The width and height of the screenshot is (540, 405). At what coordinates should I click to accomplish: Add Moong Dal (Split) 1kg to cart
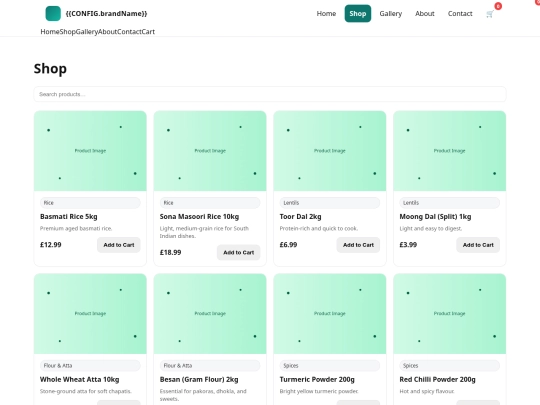coord(478,245)
